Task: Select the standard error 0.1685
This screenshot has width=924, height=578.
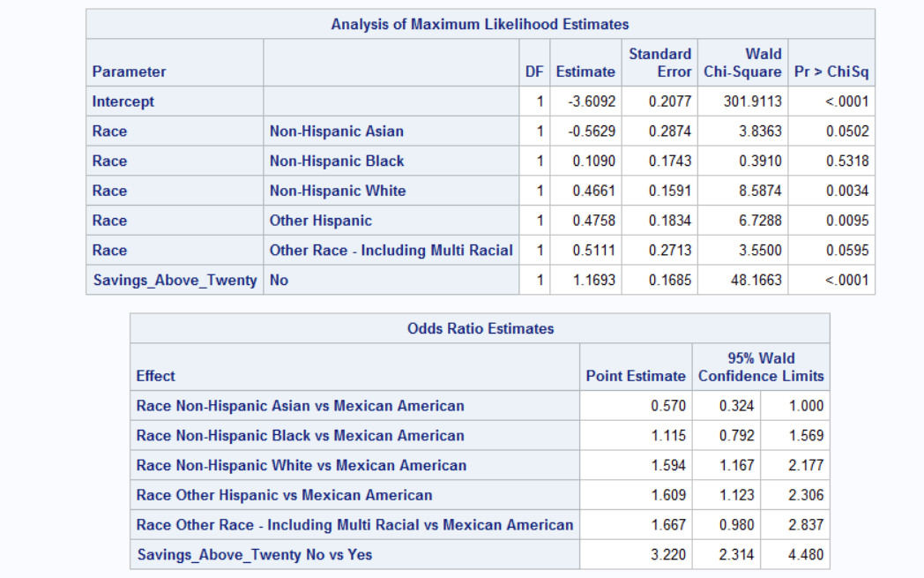Action: 670,280
